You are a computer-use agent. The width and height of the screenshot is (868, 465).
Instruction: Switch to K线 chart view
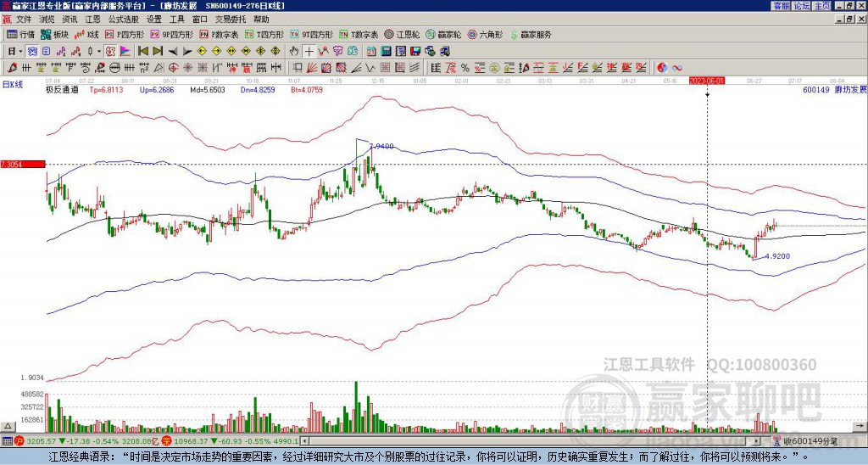click(x=86, y=34)
